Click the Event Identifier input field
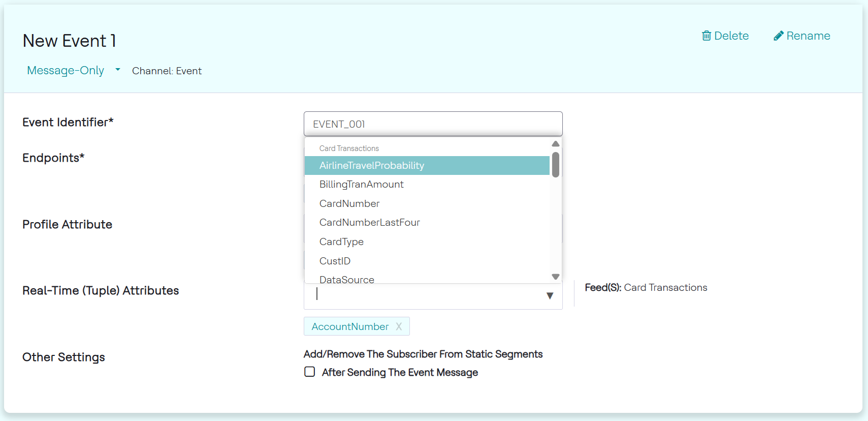This screenshot has width=868, height=421. [x=433, y=124]
